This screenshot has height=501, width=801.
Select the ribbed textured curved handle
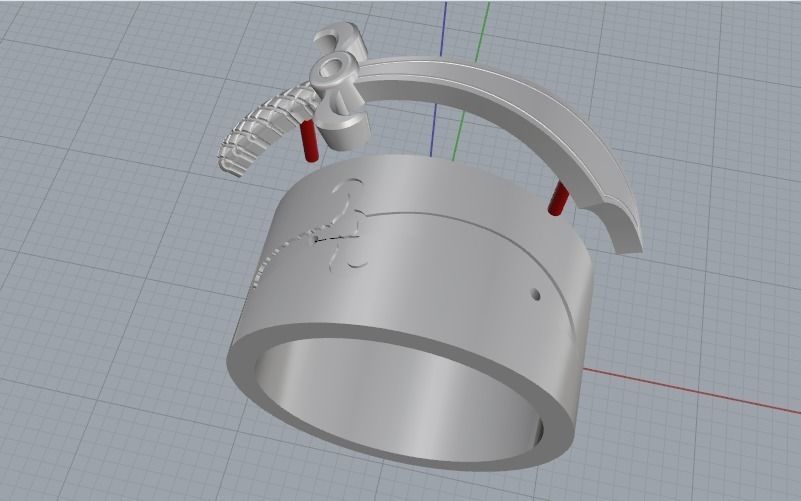(x=266, y=130)
